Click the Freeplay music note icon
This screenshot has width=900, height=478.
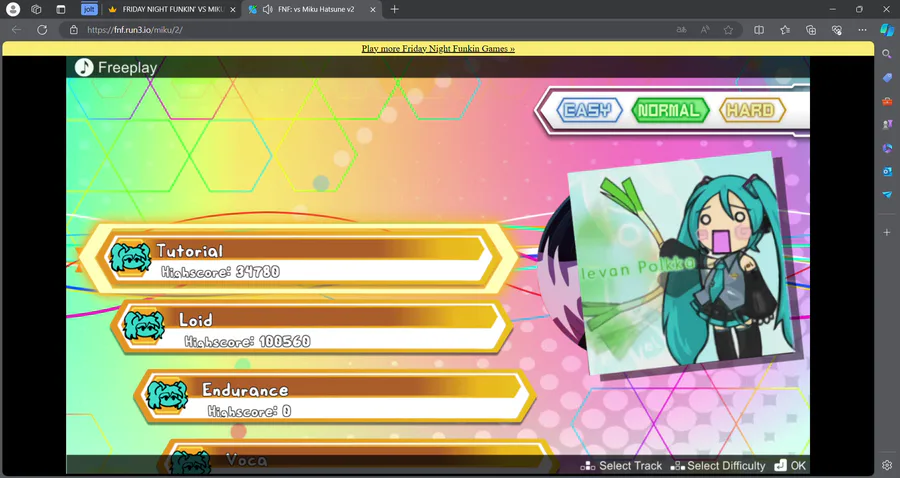pyautogui.click(x=84, y=67)
